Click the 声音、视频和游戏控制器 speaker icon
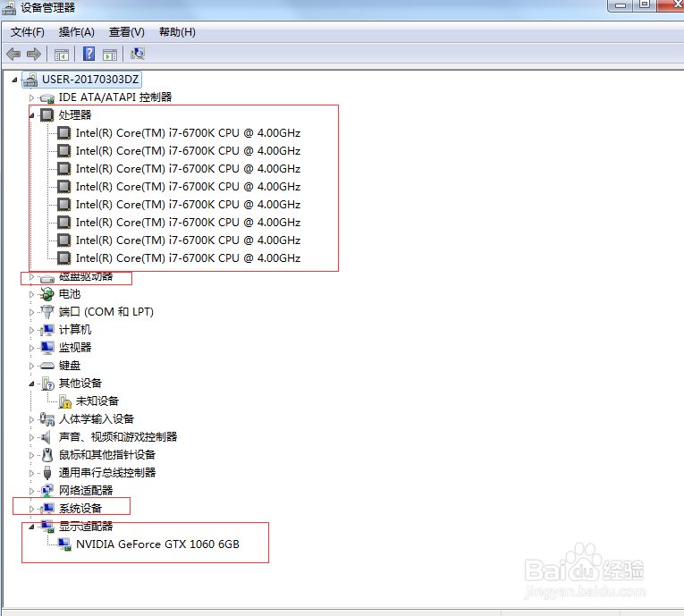Image resolution: width=684 pixels, height=616 pixels. tap(46, 437)
